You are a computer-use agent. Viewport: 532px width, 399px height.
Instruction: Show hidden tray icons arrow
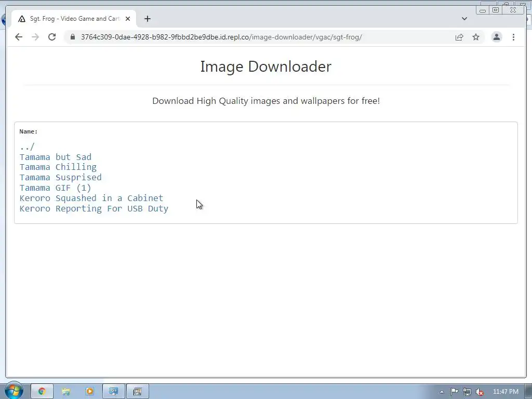442,392
